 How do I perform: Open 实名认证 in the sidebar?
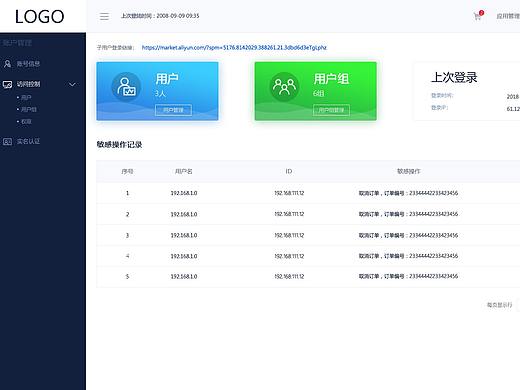28,141
